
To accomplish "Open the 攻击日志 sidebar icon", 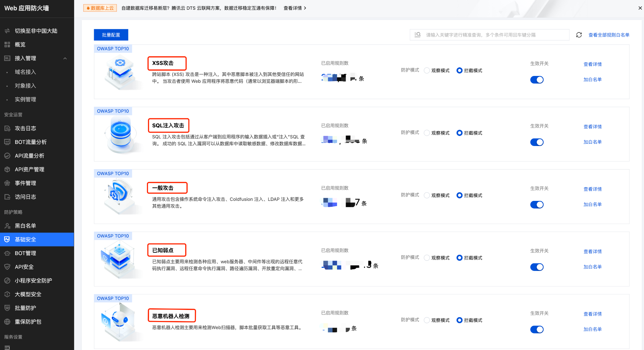I will (24, 128).
